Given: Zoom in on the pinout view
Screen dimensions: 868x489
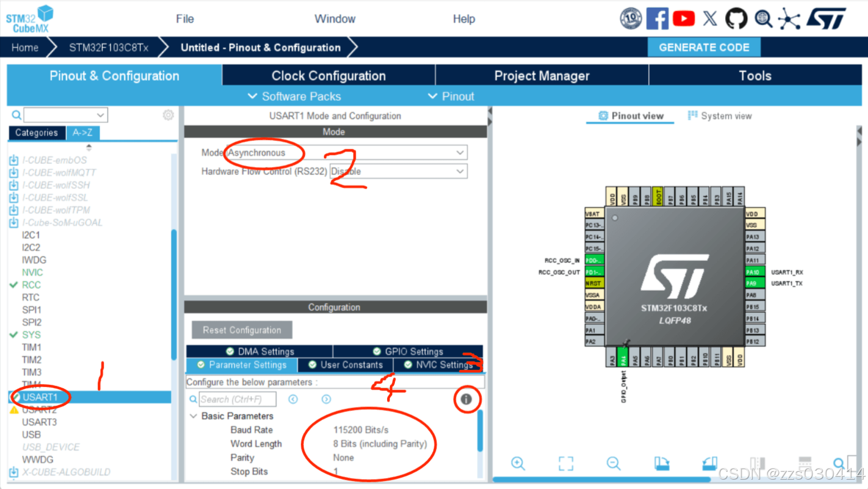Looking at the screenshot, I should click(517, 464).
